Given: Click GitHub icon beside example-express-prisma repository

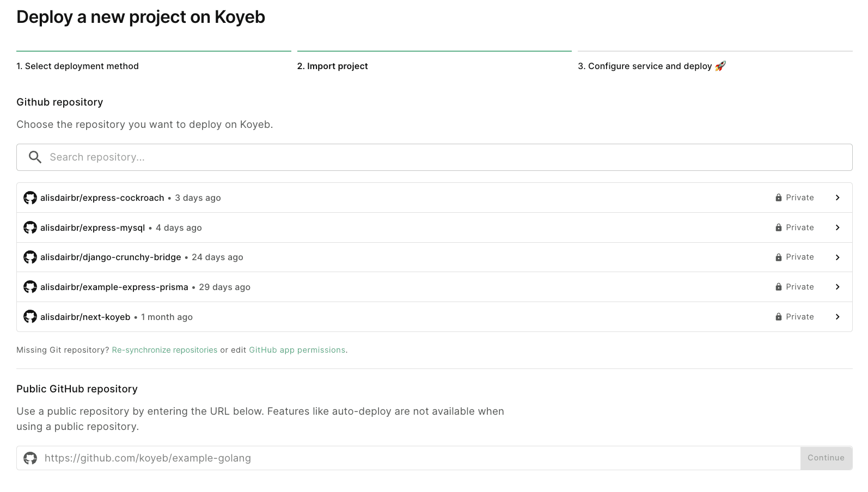Looking at the screenshot, I should tap(30, 287).
